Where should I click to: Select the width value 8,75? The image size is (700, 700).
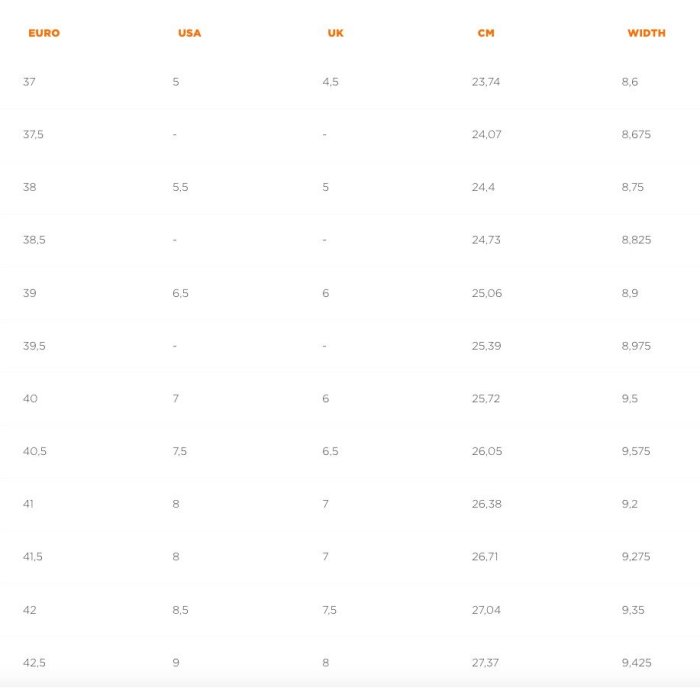(x=633, y=187)
